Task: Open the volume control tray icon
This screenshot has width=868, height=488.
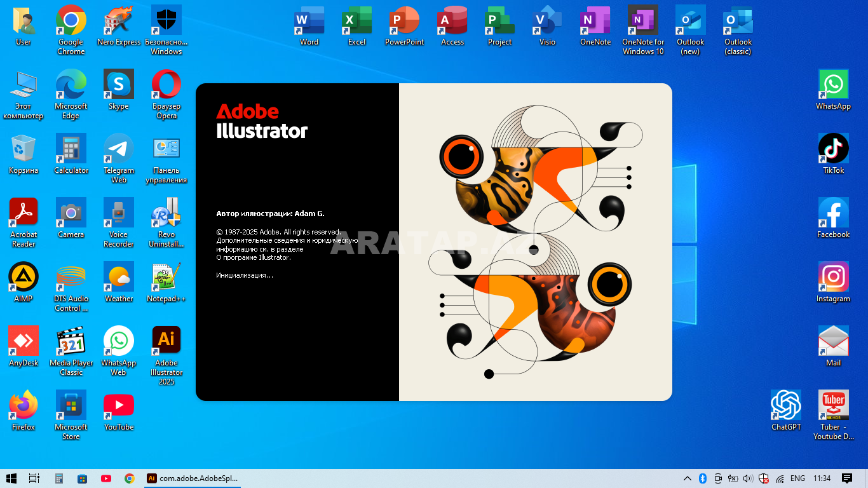Action: (x=748, y=478)
